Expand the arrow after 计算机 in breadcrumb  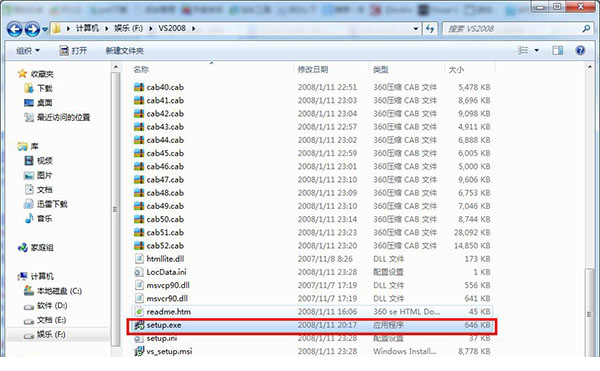(x=106, y=29)
